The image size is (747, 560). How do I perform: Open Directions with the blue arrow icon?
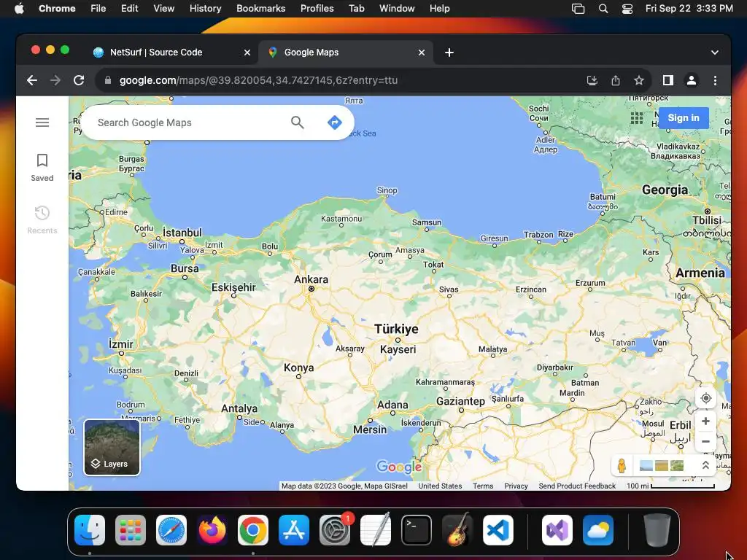coord(335,122)
